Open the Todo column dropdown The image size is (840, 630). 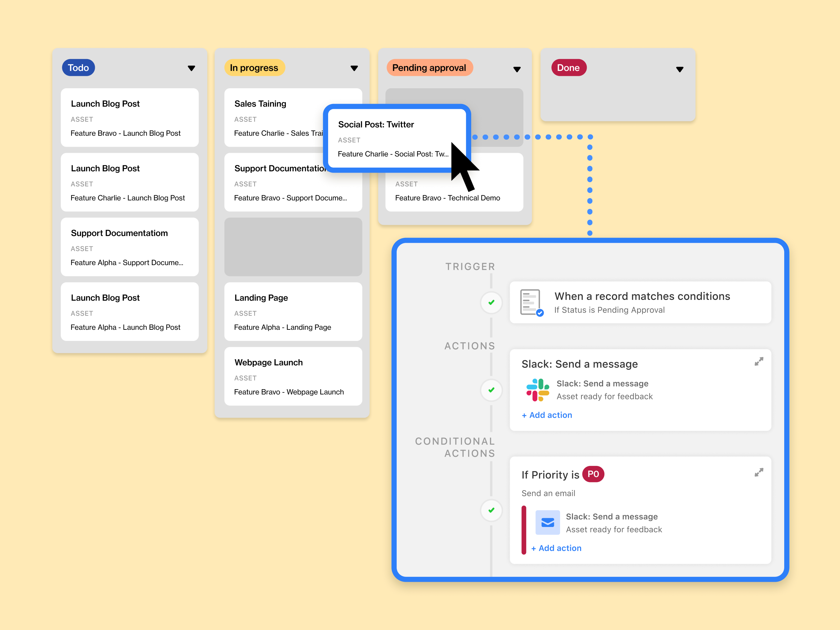click(192, 68)
